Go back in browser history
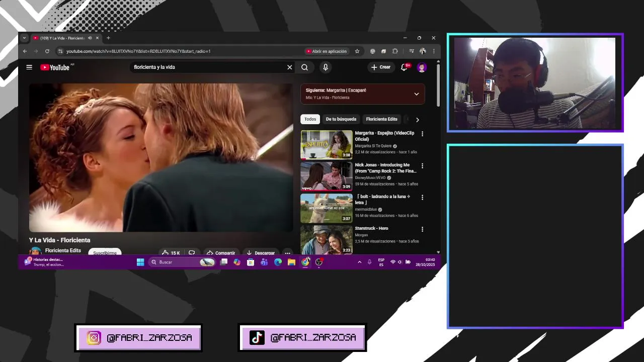The image size is (644, 362). click(25, 51)
